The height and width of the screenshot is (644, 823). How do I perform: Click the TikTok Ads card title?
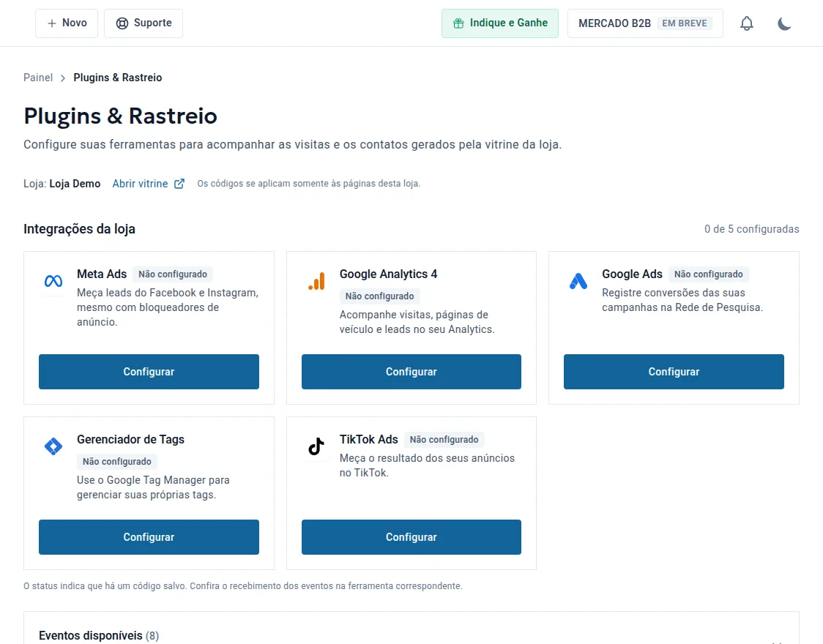[368, 440]
